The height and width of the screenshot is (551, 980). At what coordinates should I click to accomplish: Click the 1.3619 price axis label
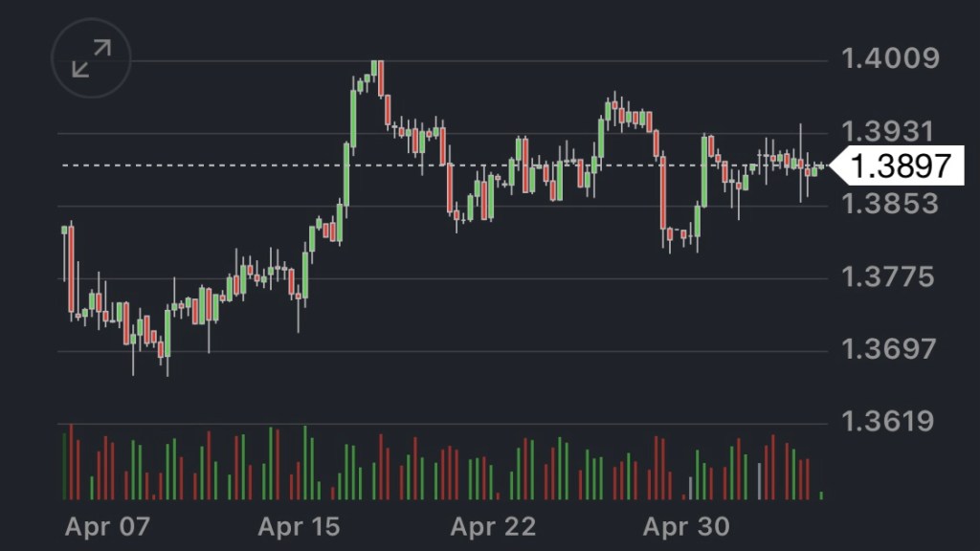(x=890, y=423)
